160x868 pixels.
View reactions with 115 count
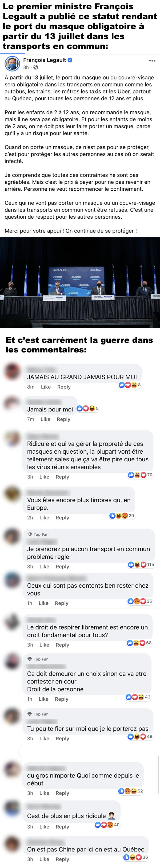click(x=141, y=564)
